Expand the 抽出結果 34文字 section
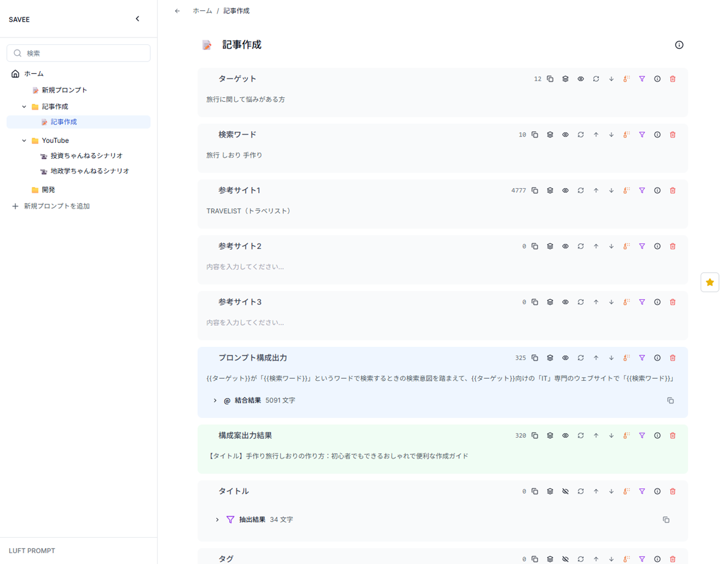Screen dimensions: 728x564 [217, 520]
